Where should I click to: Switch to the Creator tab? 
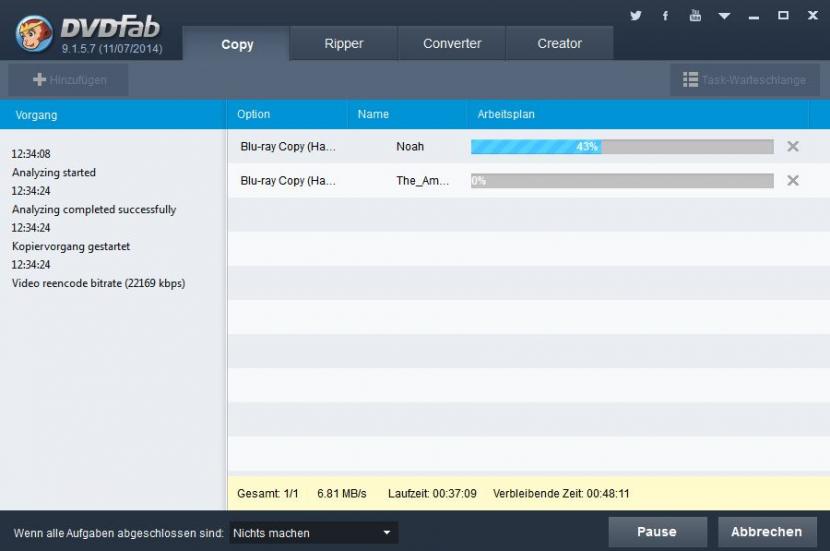tap(560, 43)
